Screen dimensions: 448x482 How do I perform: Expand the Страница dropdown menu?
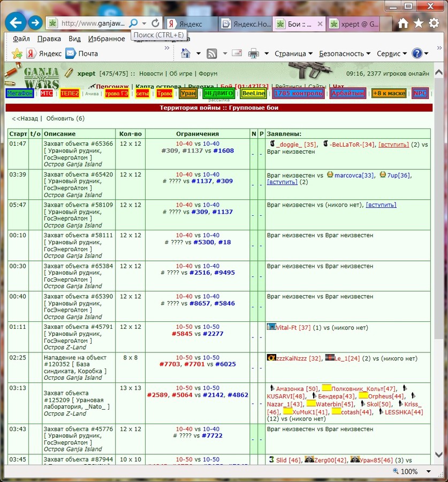pyautogui.click(x=293, y=54)
